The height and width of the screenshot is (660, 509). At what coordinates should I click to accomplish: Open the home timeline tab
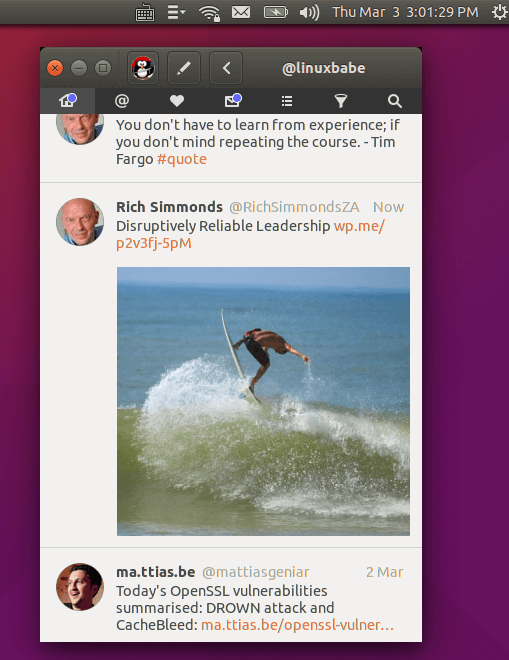[67, 101]
